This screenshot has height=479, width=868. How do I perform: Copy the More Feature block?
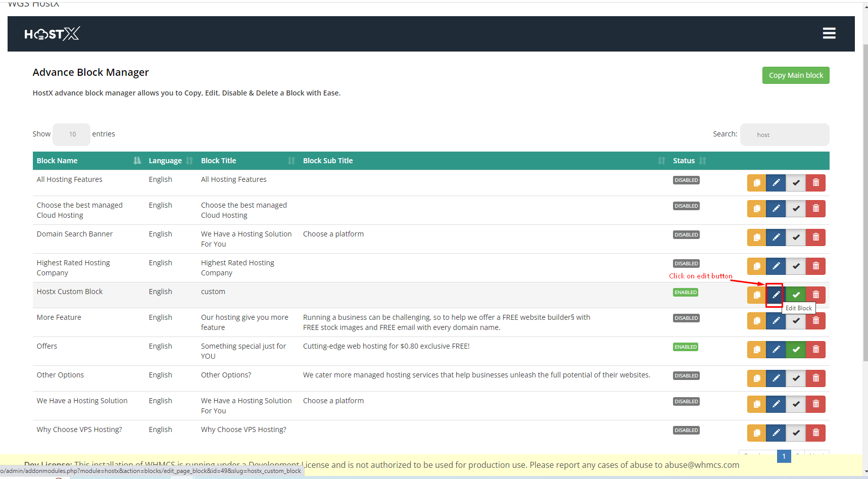(x=756, y=321)
